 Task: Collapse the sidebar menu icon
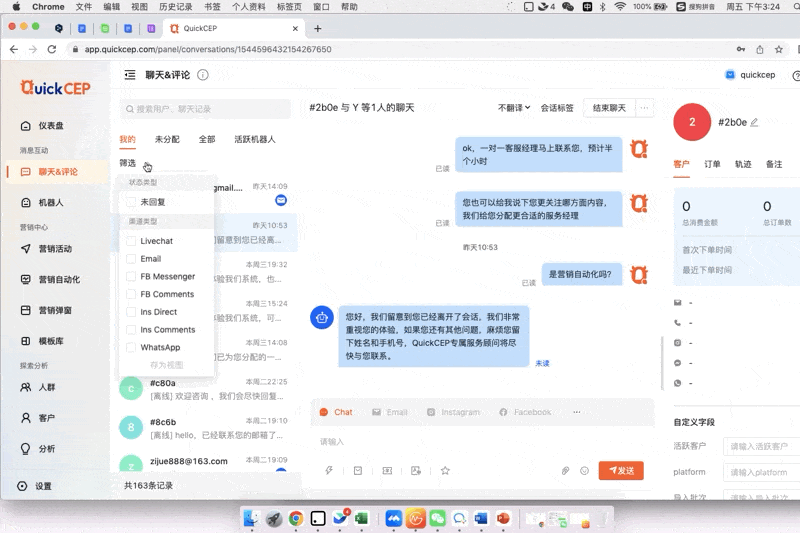point(130,75)
